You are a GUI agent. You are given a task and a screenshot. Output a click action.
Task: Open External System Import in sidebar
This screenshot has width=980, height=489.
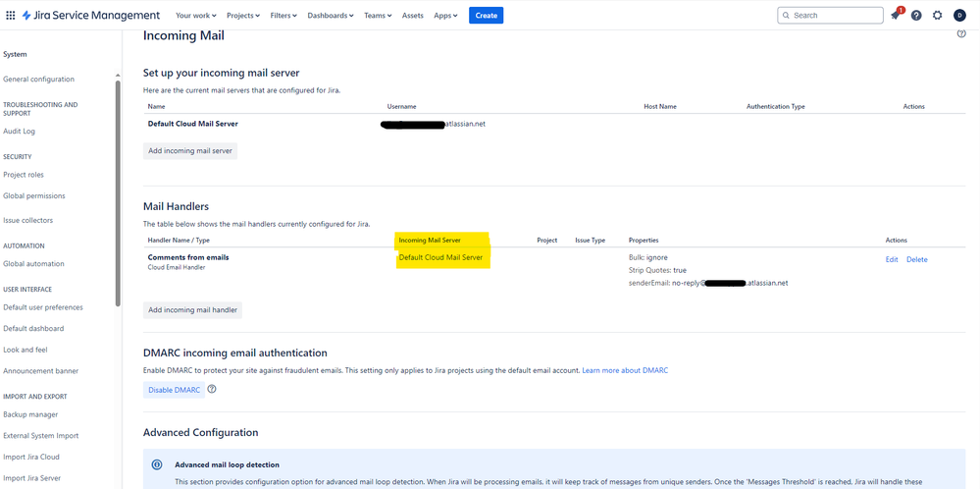(x=40, y=436)
